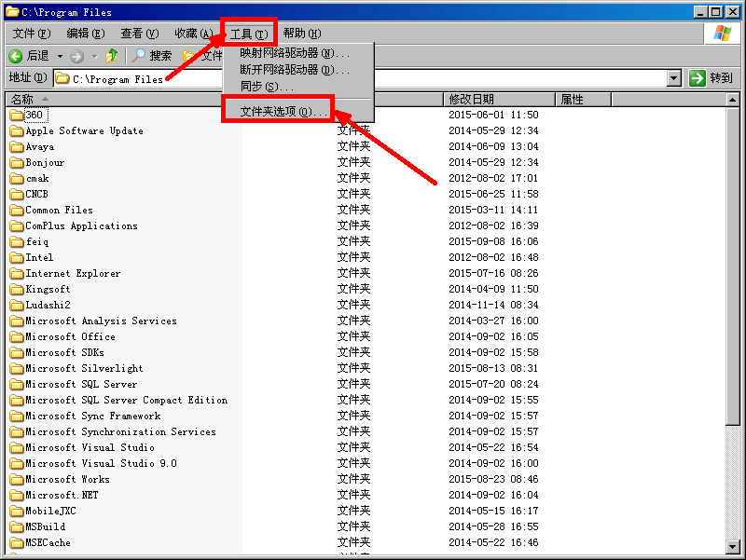Open the Search (搜索) toolbar button
The width and height of the screenshot is (746, 560).
tap(152, 56)
